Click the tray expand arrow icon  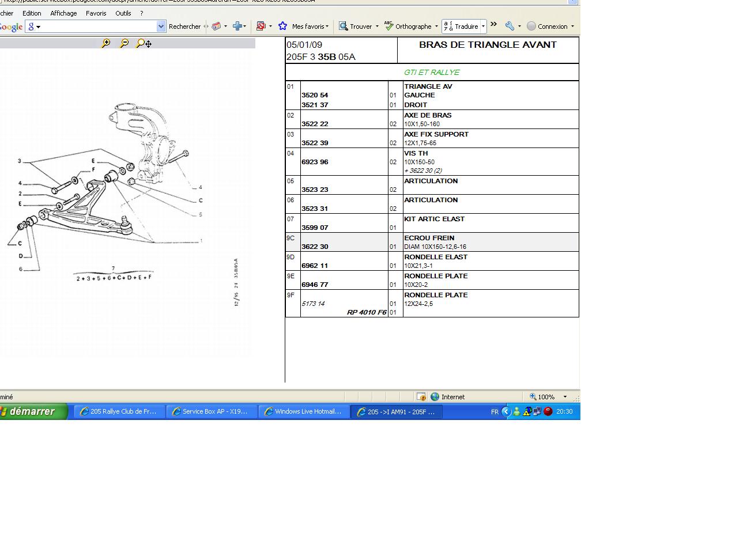point(506,411)
